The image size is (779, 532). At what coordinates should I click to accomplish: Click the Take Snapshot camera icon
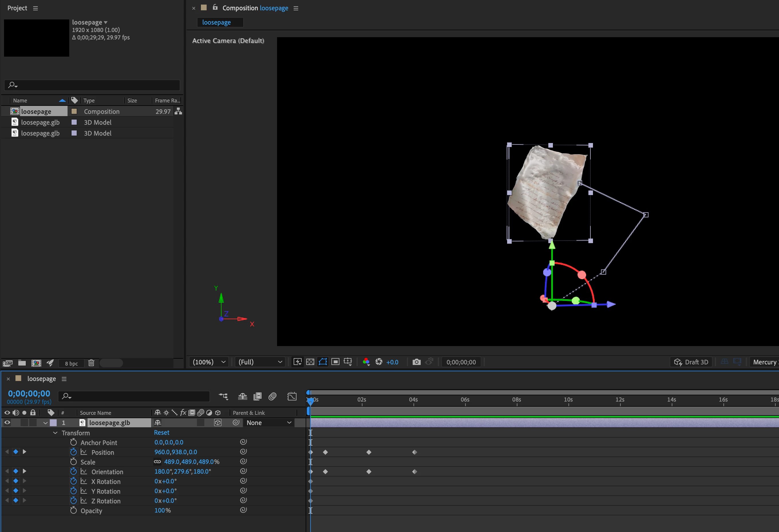(416, 362)
